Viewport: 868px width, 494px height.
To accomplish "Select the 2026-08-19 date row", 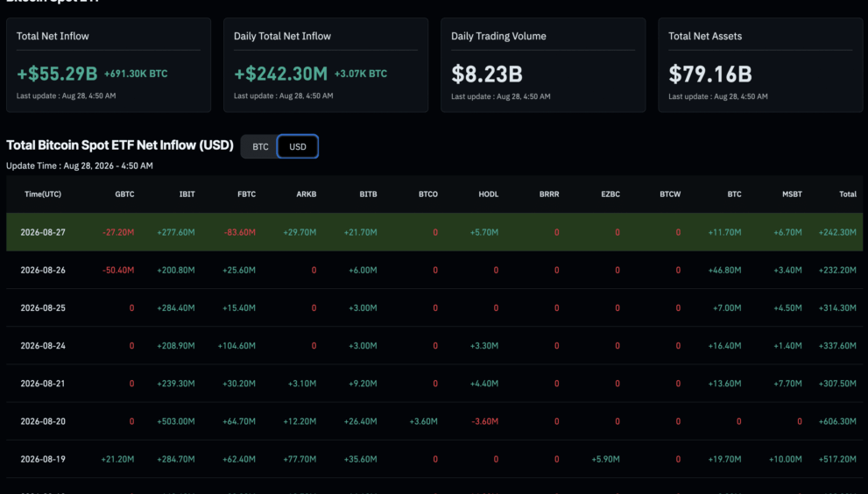I will tap(434, 459).
